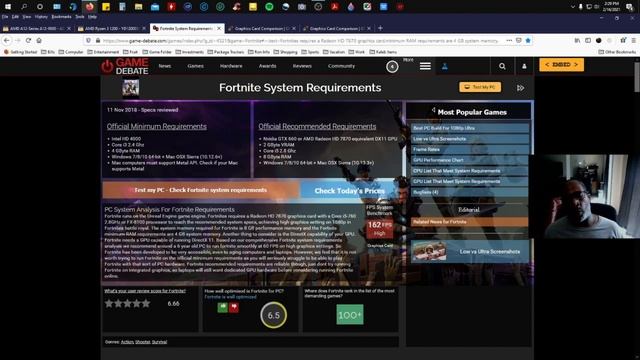Click the green 100+ ranking badge

(350, 315)
